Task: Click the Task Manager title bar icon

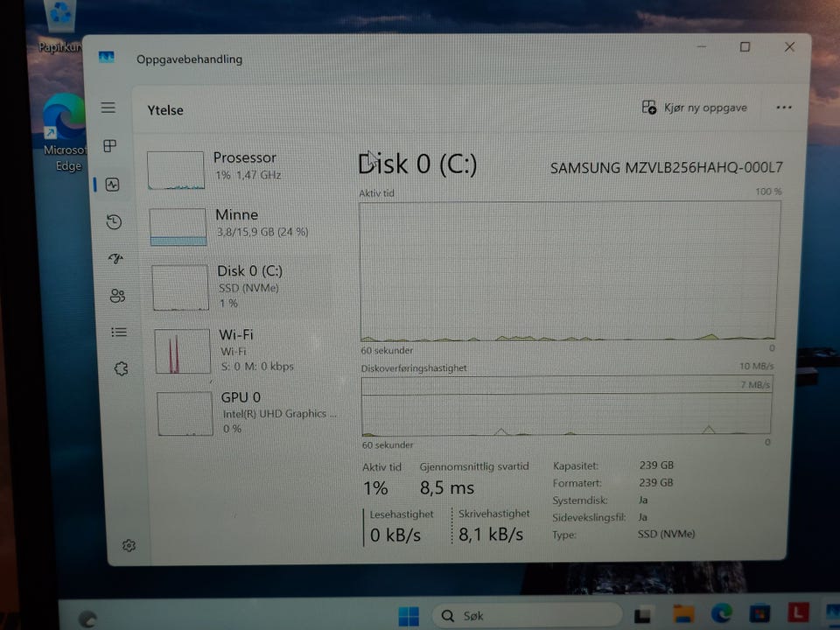Action: 106,57
